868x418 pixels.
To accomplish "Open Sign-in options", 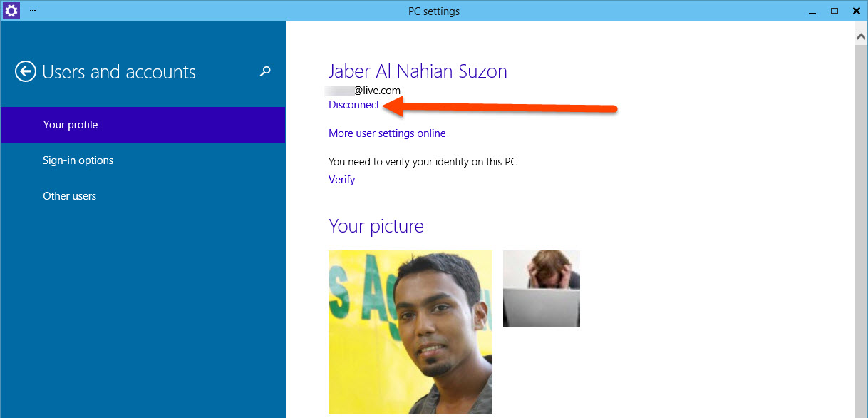I will coord(78,160).
